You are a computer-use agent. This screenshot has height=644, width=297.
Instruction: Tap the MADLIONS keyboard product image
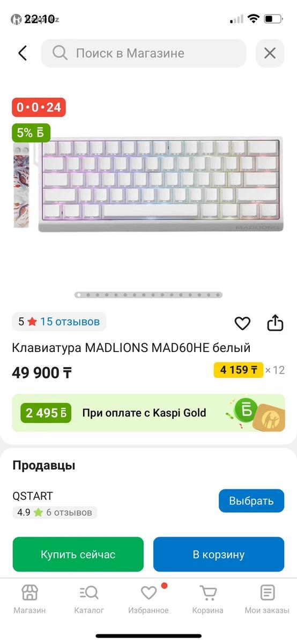point(148,184)
